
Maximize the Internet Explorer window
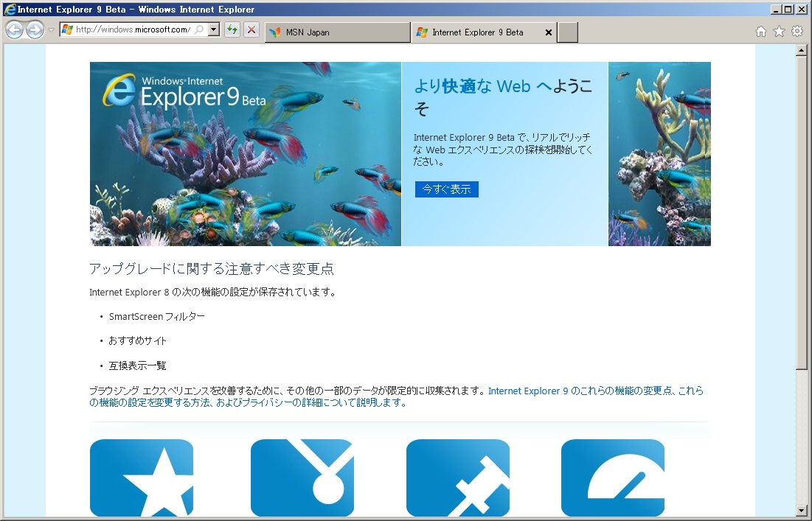click(x=788, y=10)
